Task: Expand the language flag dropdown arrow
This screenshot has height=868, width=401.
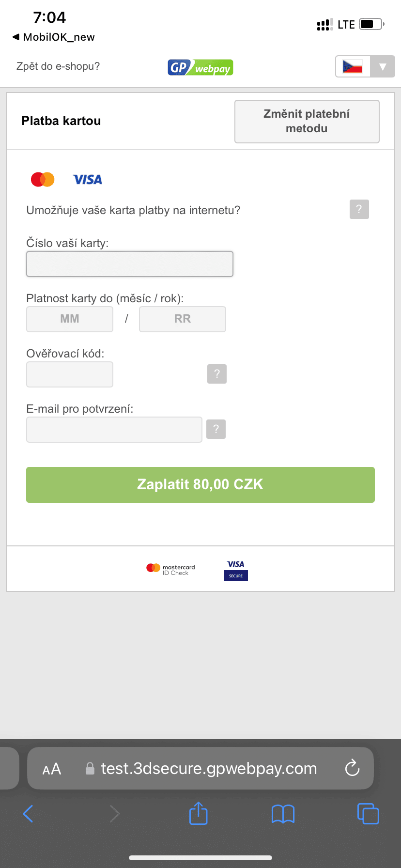Action: point(383,67)
